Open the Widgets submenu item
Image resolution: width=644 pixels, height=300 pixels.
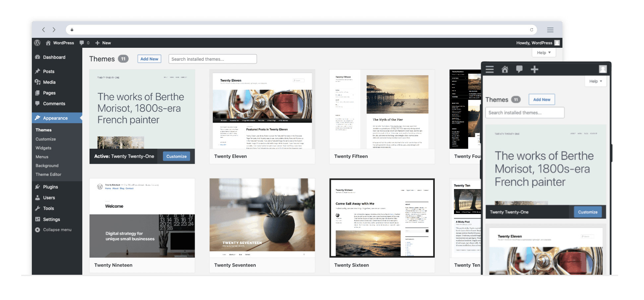point(43,148)
